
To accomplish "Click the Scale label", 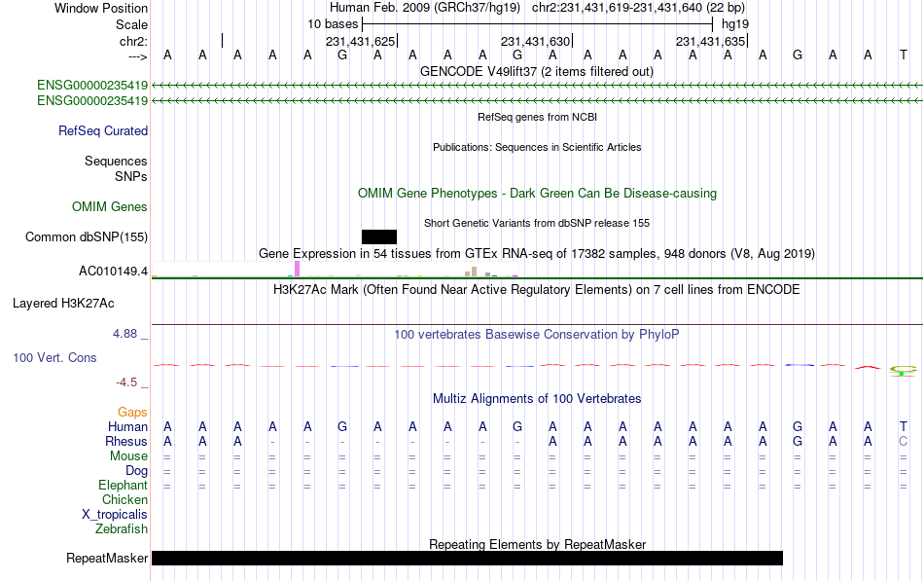I will click(131, 24).
